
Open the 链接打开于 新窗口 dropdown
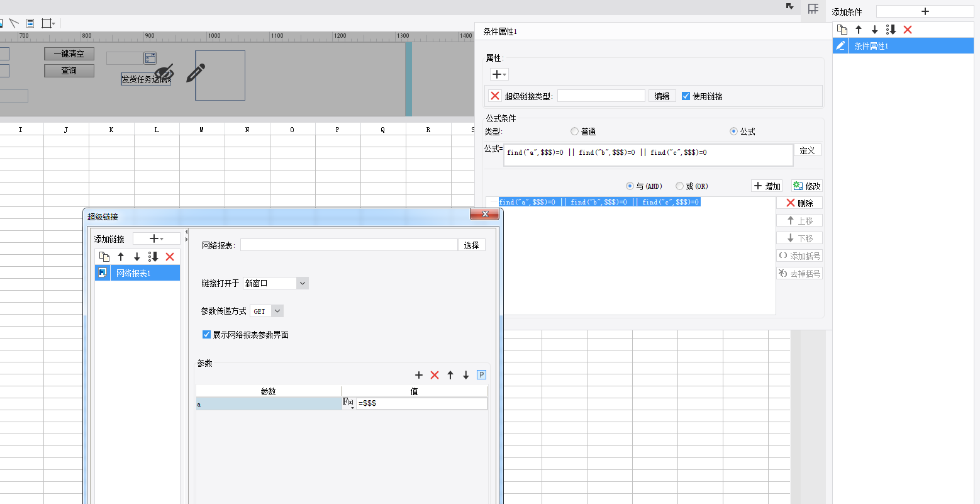[276, 283]
